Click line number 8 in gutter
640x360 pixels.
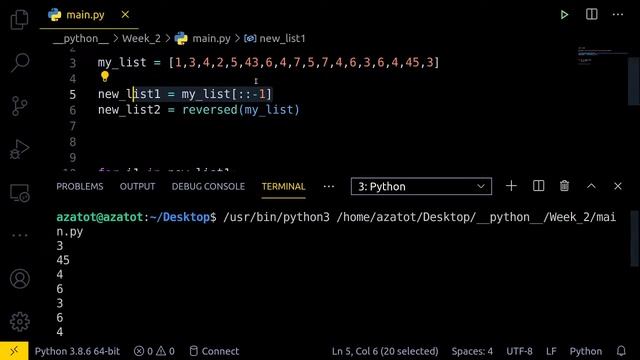[72, 142]
